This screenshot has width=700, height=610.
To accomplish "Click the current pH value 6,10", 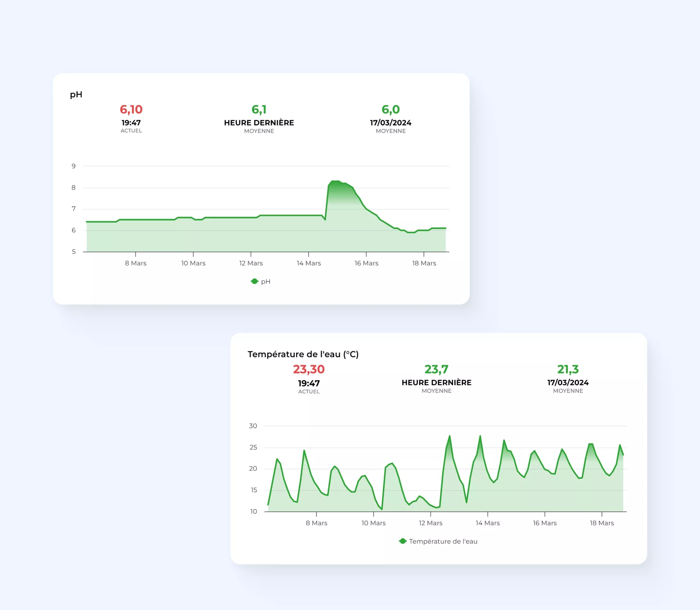I will coord(131,110).
